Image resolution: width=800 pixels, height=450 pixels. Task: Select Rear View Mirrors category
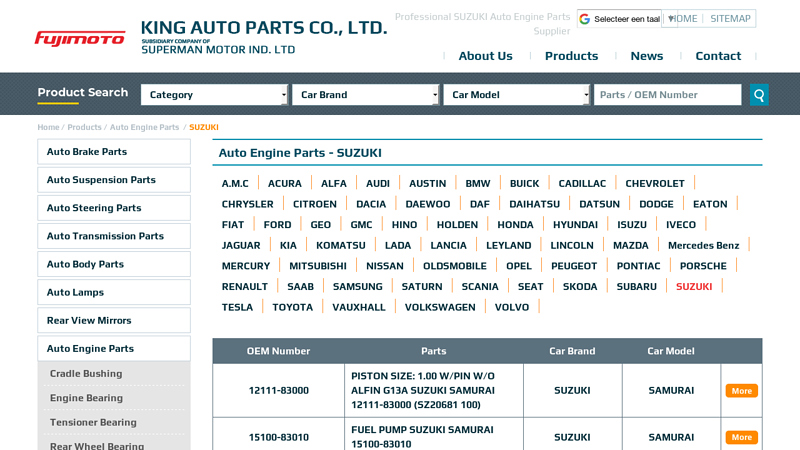tap(114, 320)
